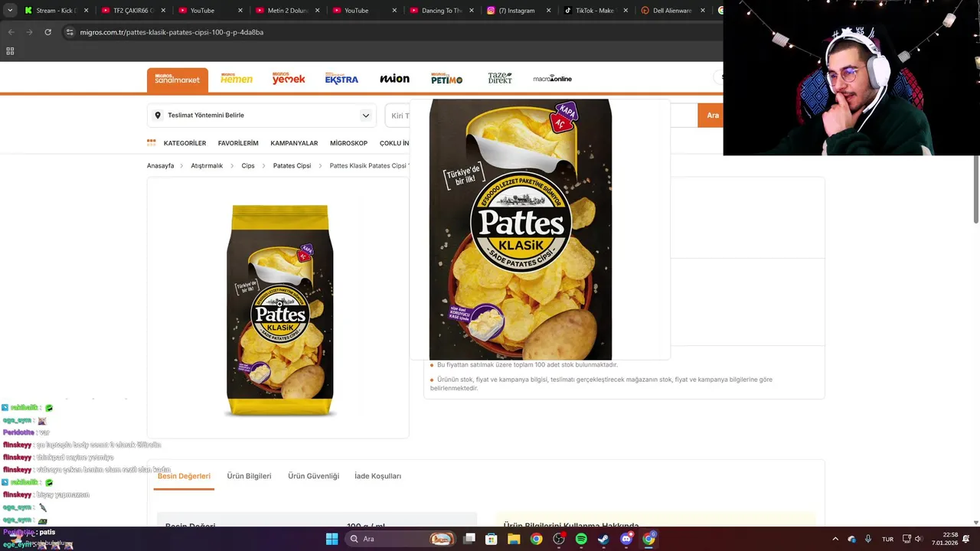Image resolution: width=980 pixels, height=551 pixels.
Task: Open Task View on the taskbar
Action: click(x=469, y=539)
